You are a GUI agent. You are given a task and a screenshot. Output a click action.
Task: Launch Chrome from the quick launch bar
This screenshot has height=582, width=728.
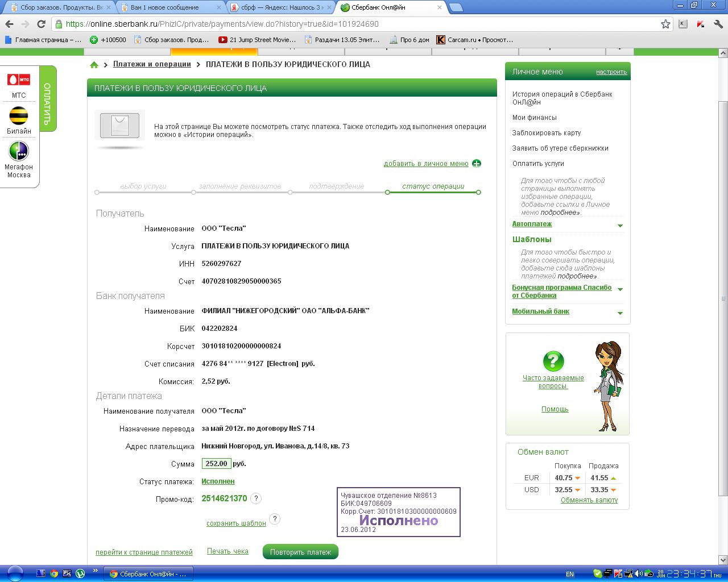pyautogui.click(x=54, y=573)
